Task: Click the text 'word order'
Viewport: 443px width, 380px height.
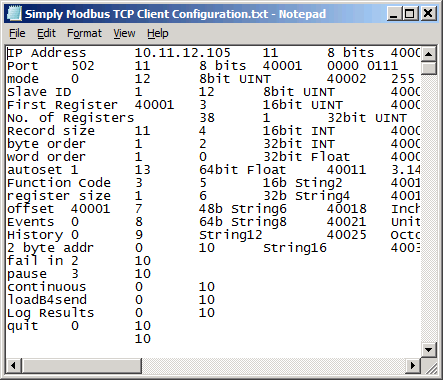Action: 46,157
